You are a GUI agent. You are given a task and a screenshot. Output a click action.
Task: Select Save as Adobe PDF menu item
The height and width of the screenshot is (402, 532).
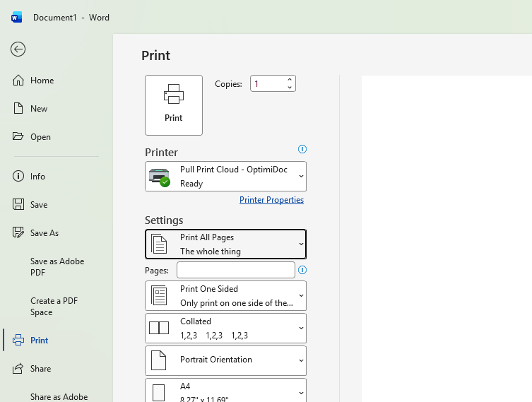pyautogui.click(x=57, y=266)
